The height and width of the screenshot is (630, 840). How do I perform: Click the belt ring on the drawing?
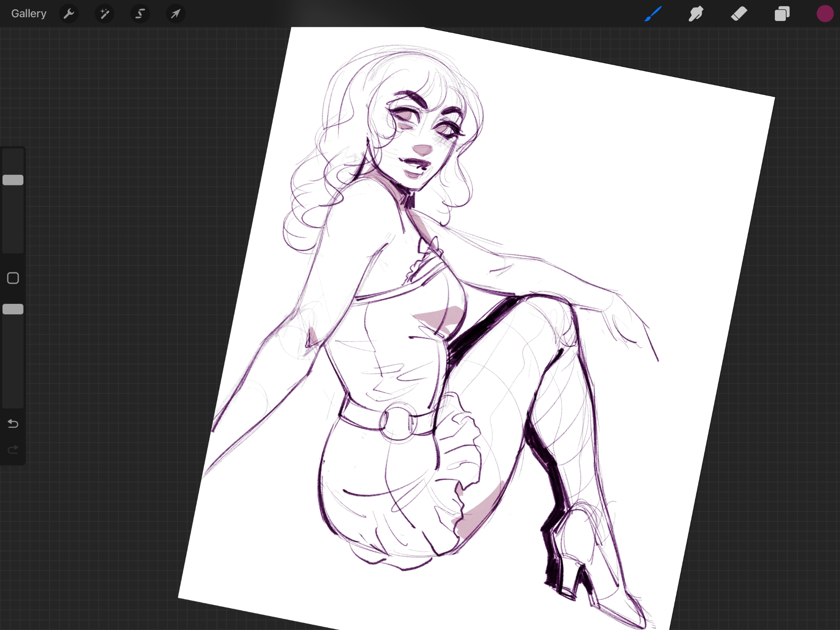click(x=398, y=422)
